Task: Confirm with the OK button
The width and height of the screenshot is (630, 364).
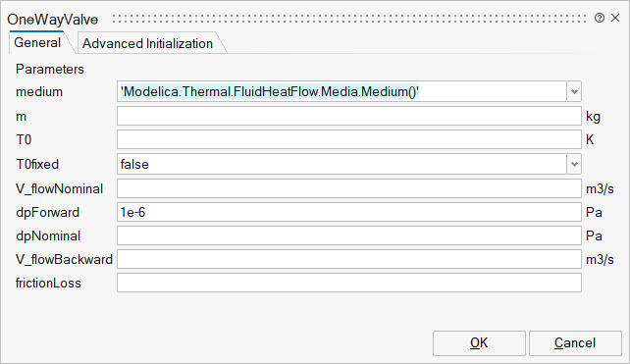Action: click(x=479, y=343)
